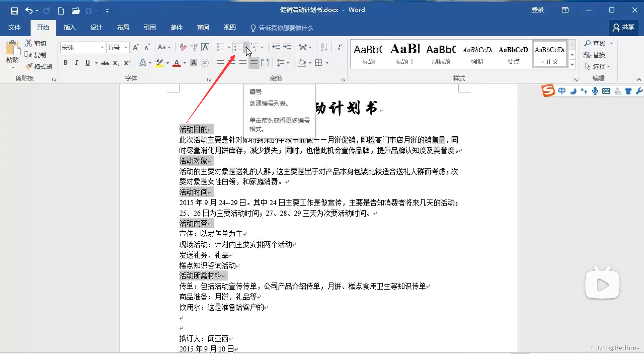Image resolution: width=644 pixels, height=354 pixels.
Task: Open the line spacing dropdown
Action: click(x=283, y=63)
